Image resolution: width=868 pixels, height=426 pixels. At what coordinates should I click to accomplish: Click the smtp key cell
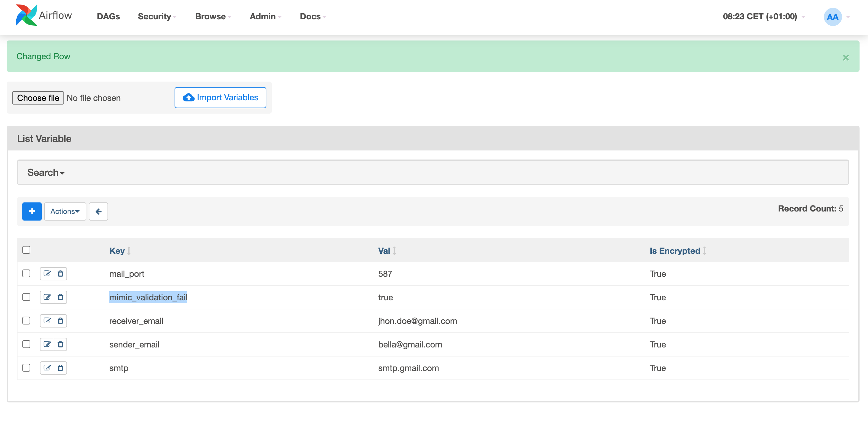coord(119,368)
